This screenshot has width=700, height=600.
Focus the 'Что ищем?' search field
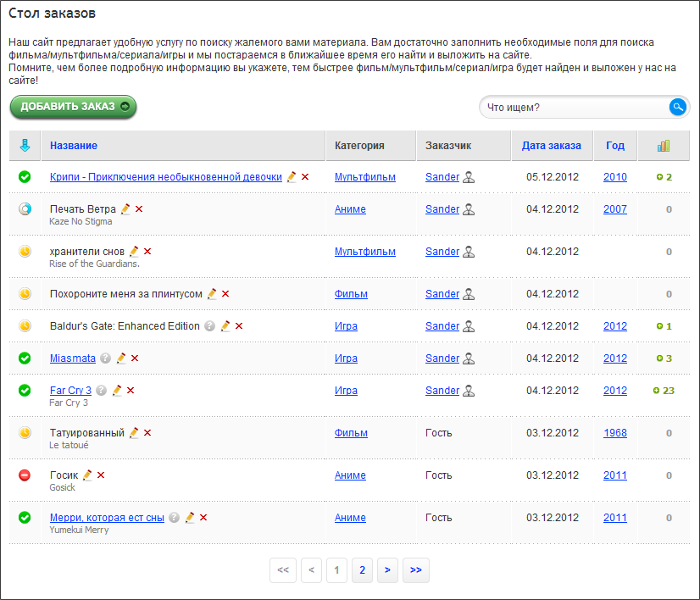click(x=574, y=108)
